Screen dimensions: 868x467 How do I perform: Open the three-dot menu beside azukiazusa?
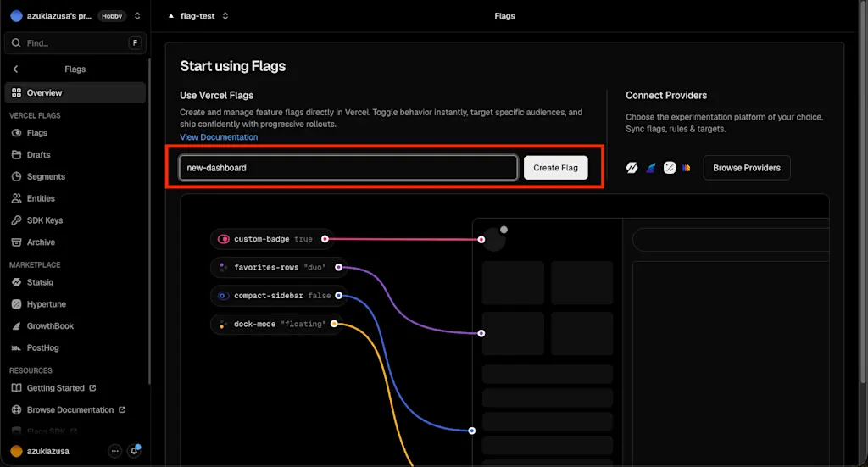click(x=114, y=451)
